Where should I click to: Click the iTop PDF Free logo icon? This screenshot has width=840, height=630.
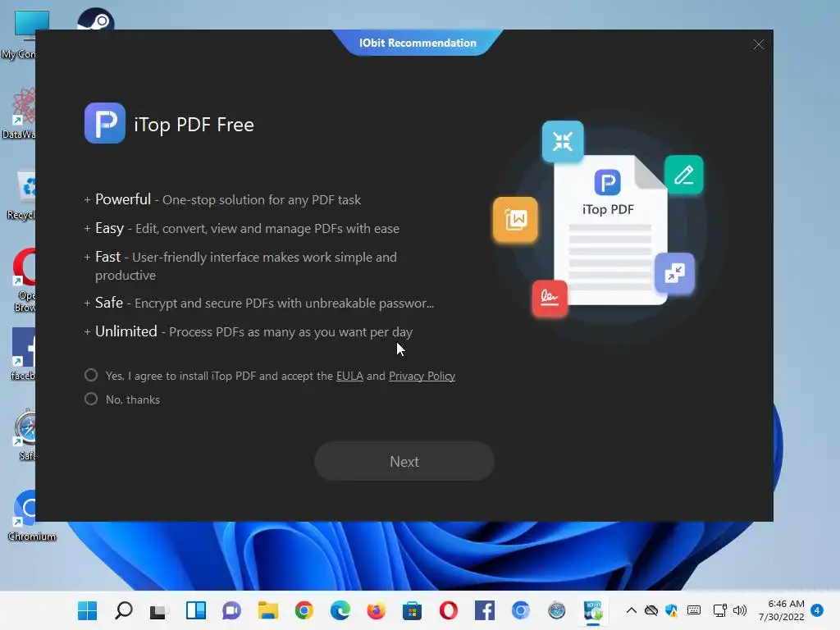click(x=105, y=123)
